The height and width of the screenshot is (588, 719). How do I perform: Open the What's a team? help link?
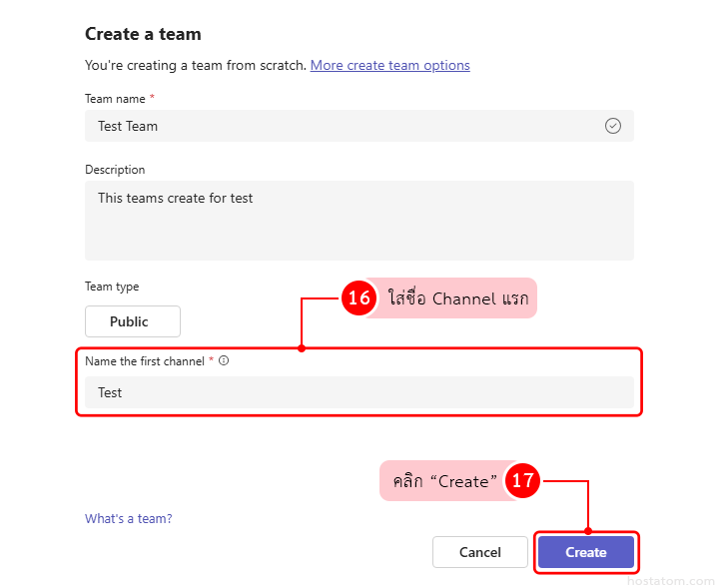[x=128, y=518]
